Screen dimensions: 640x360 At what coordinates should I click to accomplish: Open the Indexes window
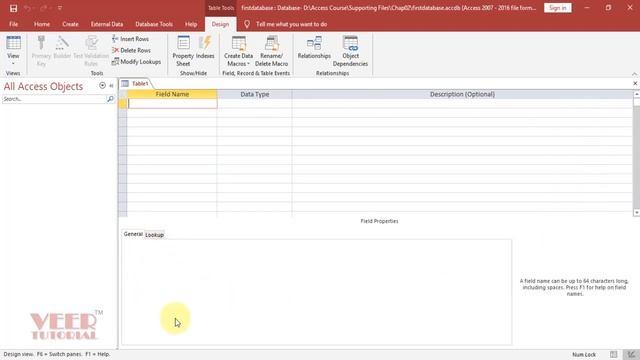(x=205, y=47)
